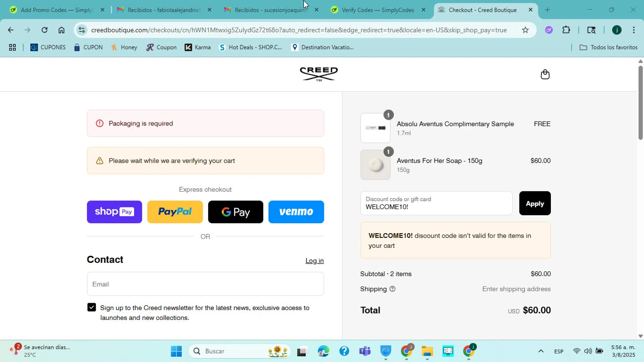Image resolution: width=644 pixels, height=362 pixels.
Task: Close the Verify Codes tab
Action: coord(423,9)
